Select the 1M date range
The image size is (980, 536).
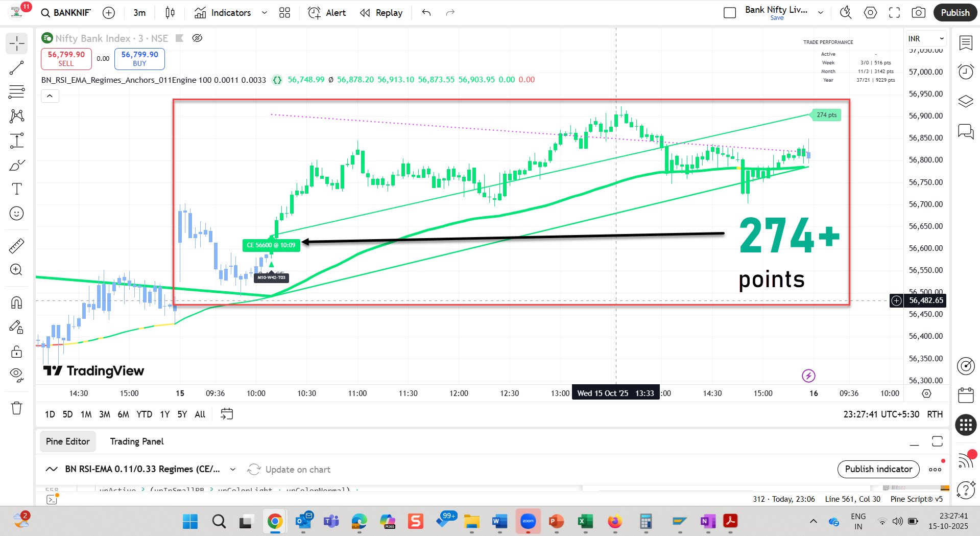click(x=86, y=414)
